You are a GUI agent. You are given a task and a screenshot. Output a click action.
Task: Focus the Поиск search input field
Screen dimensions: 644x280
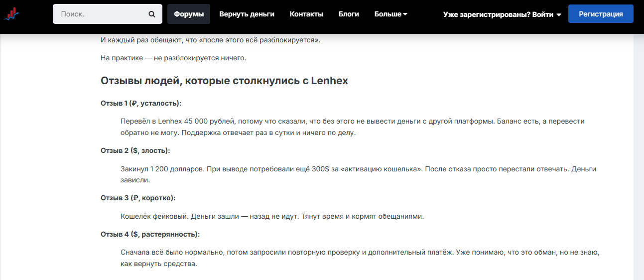[x=102, y=14]
